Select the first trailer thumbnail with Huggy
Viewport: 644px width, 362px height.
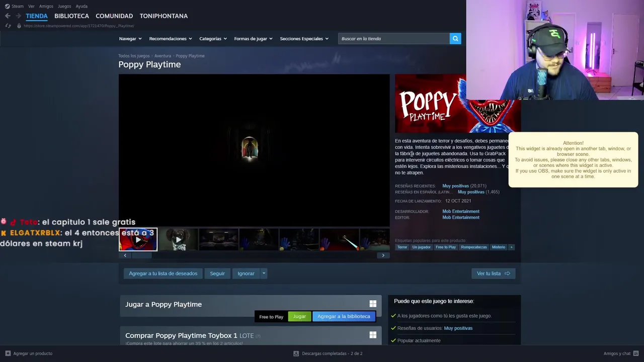click(x=138, y=239)
